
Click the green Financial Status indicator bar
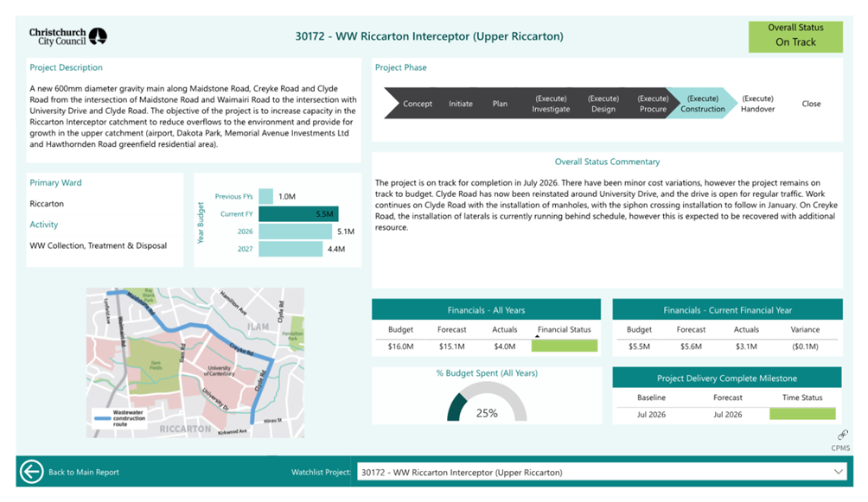564,346
